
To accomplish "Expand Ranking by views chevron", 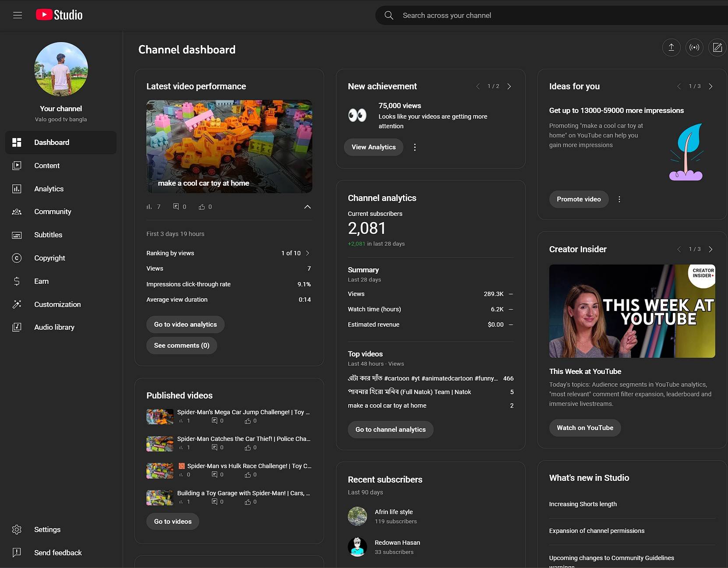I will pyautogui.click(x=307, y=253).
